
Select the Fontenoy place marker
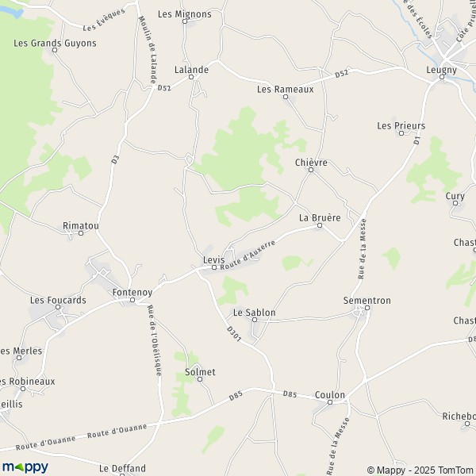click(x=132, y=300)
